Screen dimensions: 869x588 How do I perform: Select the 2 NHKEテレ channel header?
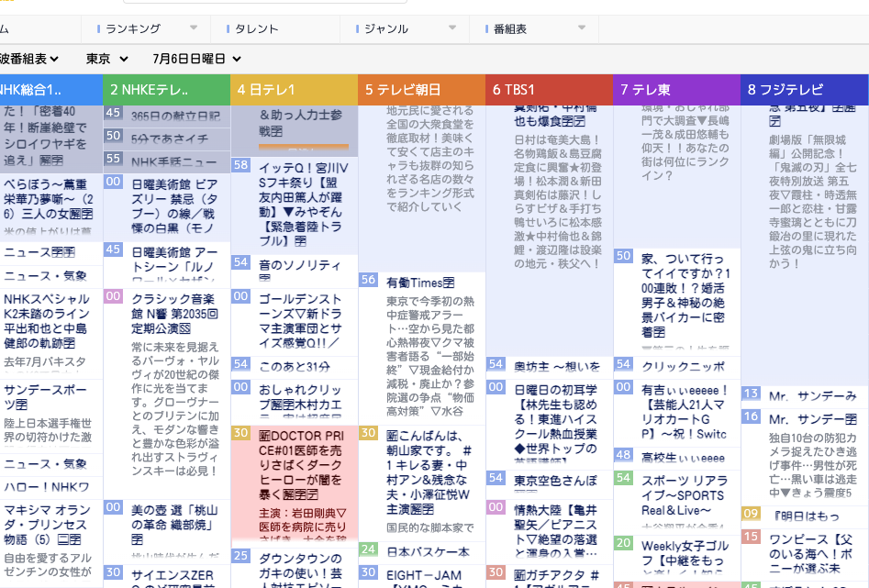(x=166, y=90)
